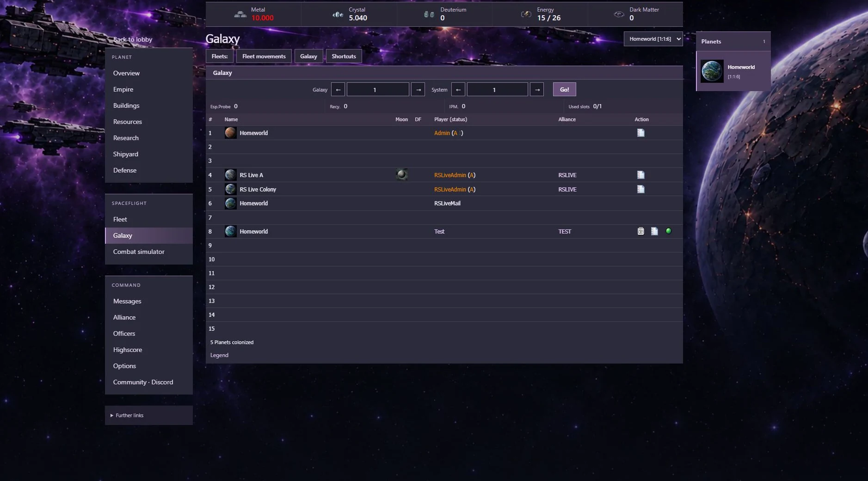Click the Energy resource icon
Viewport: 868px width, 481px height.
[526, 14]
